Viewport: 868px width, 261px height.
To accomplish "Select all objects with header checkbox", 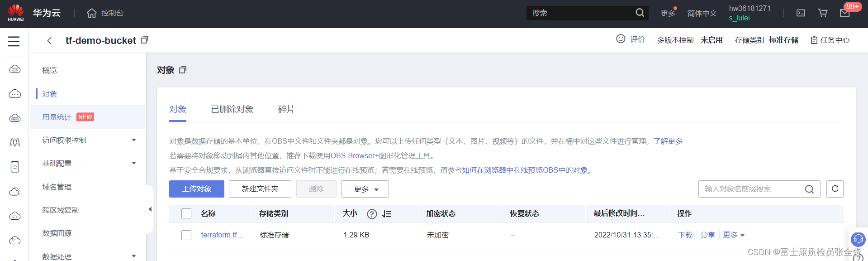I will point(186,213).
